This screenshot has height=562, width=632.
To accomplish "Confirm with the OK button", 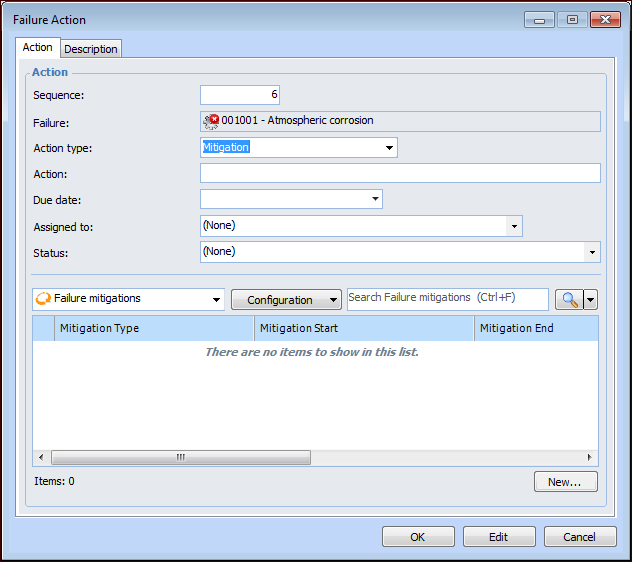I will pyautogui.click(x=418, y=537).
